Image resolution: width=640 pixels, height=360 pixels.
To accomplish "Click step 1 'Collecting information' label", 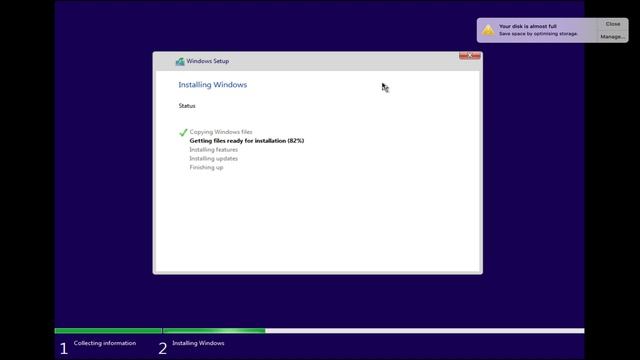I will point(105,343).
